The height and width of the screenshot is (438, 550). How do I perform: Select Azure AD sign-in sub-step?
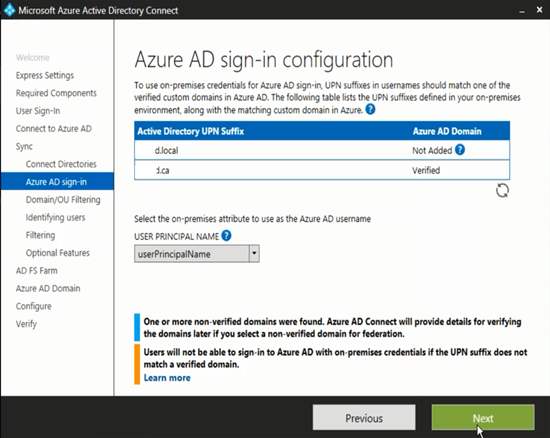click(57, 181)
